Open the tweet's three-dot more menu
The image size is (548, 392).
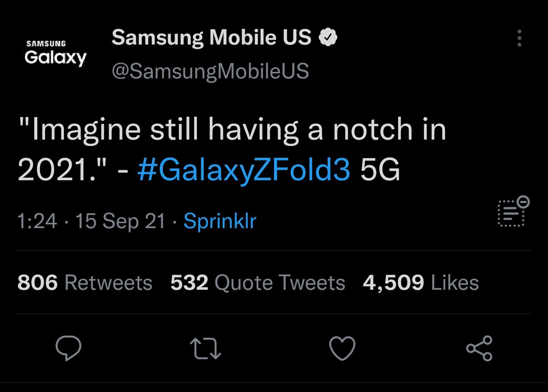[x=519, y=38]
